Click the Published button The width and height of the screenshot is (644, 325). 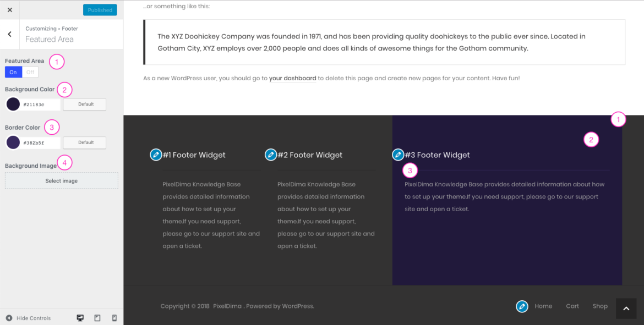click(x=100, y=9)
